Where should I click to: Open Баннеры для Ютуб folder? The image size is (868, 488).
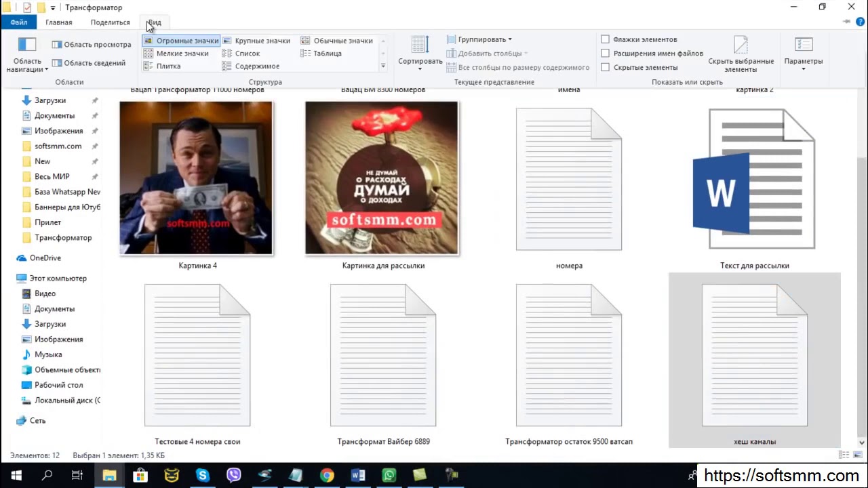click(67, 207)
